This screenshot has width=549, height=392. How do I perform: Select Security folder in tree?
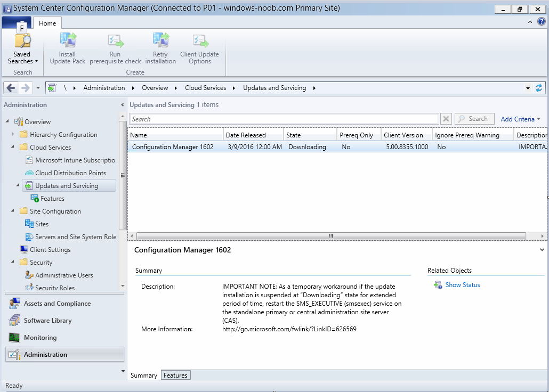(41, 263)
